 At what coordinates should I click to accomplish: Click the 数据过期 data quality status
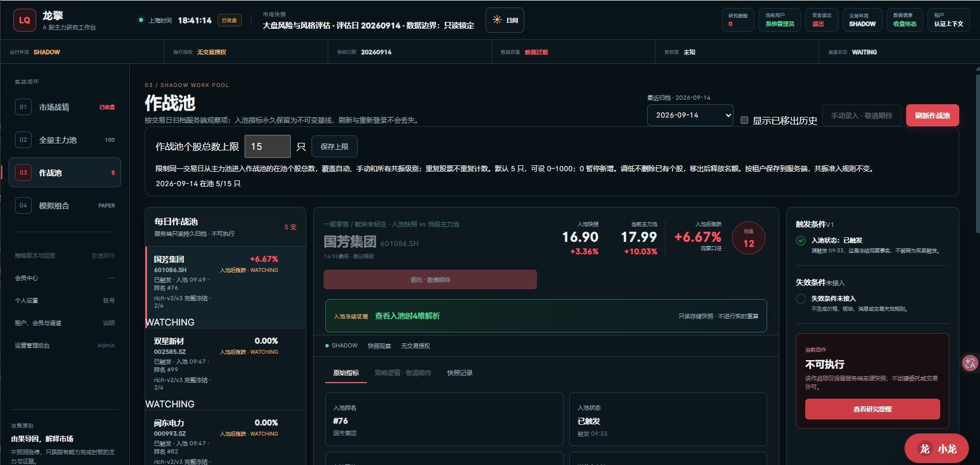click(536, 52)
